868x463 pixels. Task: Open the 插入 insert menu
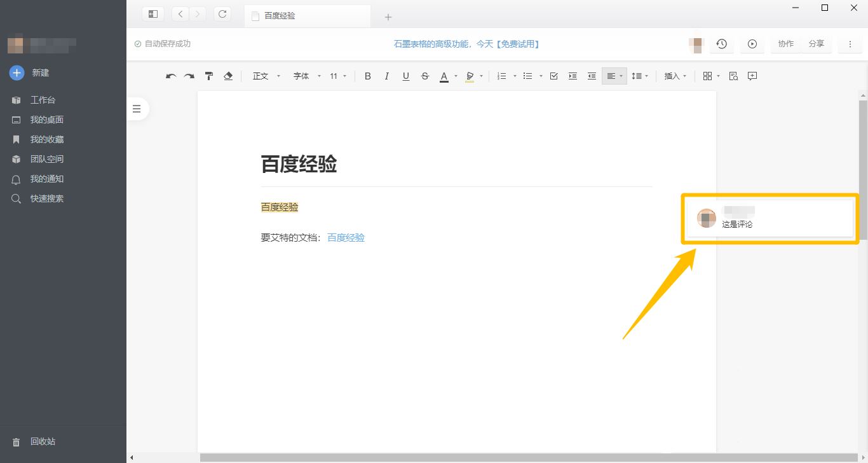point(675,76)
